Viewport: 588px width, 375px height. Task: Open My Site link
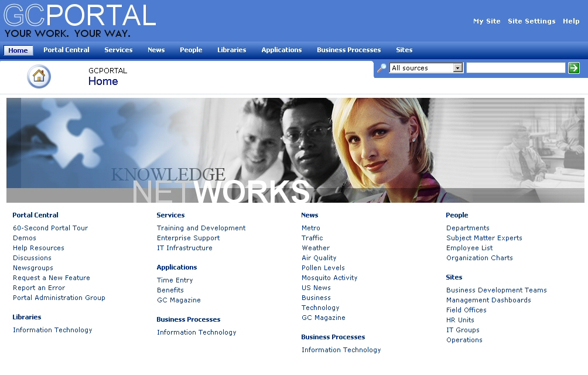tap(487, 21)
